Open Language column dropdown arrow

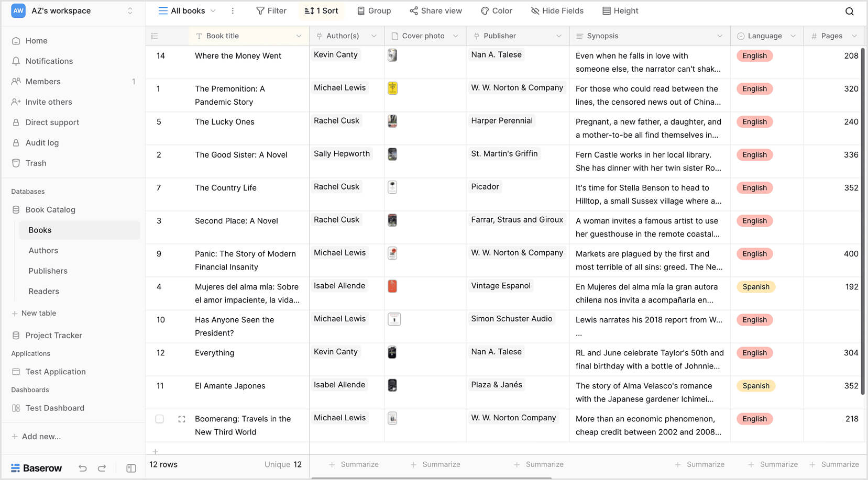tap(793, 36)
